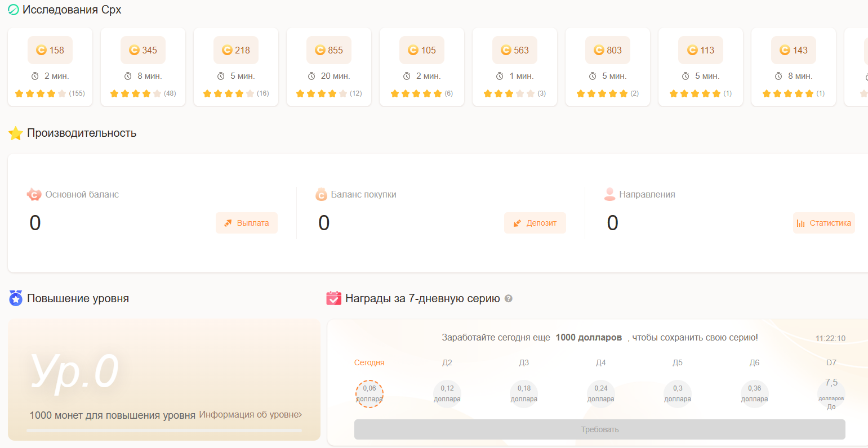Click the calendar icon beside Награды

tap(334, 298)
